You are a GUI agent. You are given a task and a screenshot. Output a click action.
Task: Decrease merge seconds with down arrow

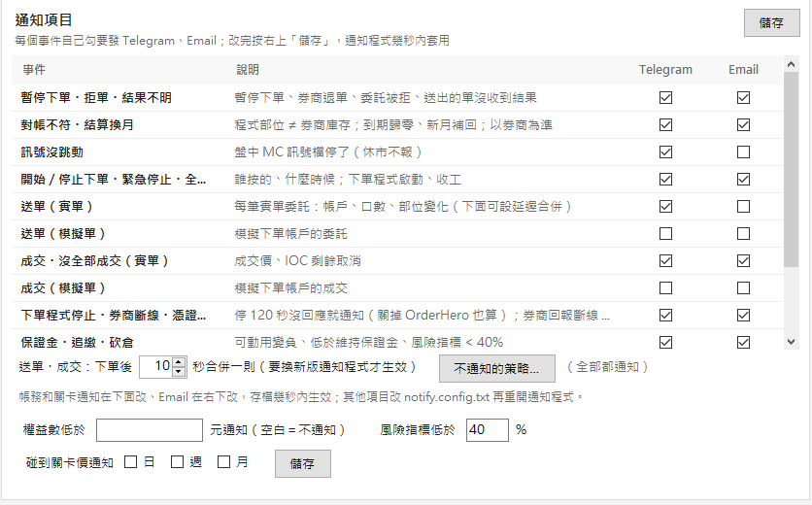pos(178,371)
